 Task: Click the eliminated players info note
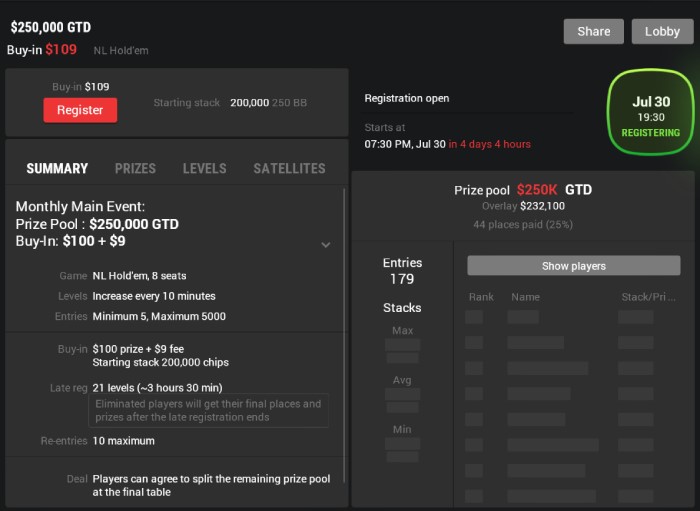click(x=208, y=411)
